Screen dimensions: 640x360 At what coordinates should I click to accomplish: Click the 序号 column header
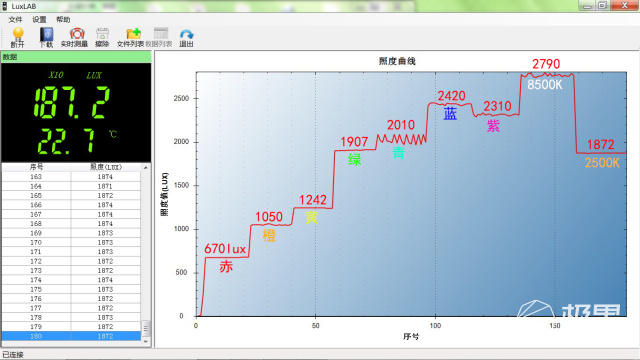point(36,167)
